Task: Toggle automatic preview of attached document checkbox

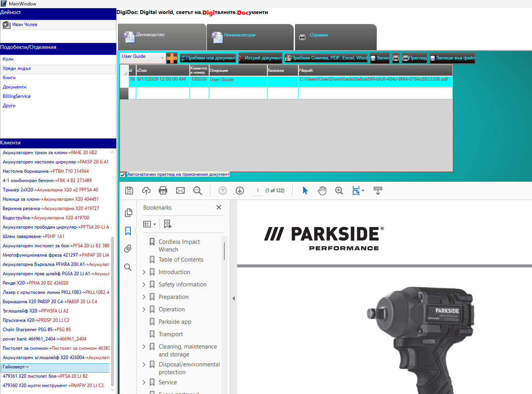Action: click(x=123, y=175)
